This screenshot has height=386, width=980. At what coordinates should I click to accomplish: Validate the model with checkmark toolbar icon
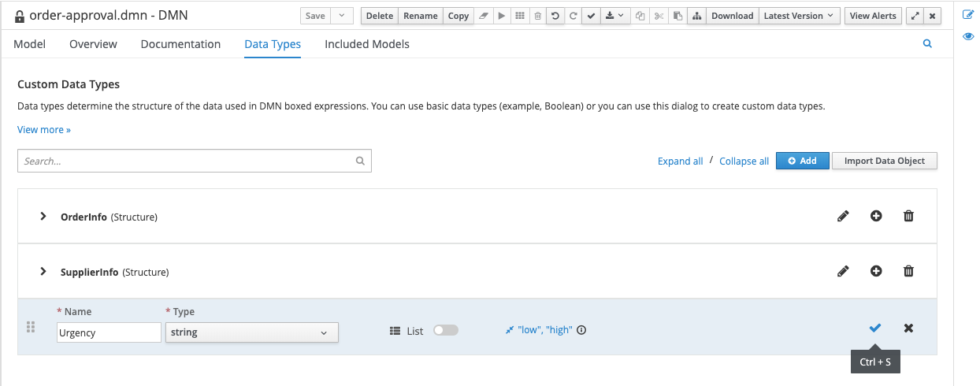591,16
